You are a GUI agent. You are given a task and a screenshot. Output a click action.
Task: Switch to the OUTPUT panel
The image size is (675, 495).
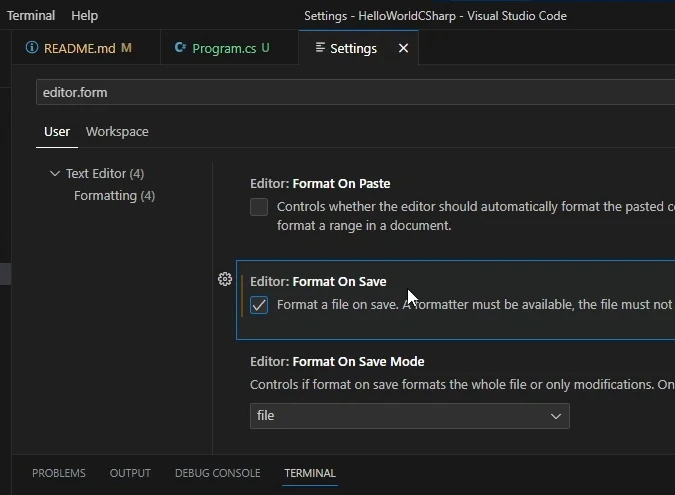click(x=130, y=473)
